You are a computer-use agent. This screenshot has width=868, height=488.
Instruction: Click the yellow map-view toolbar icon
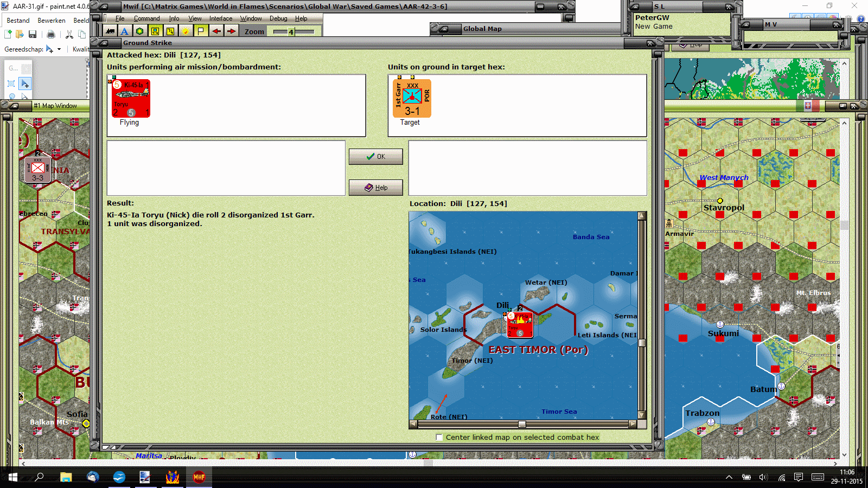[x=155, y=31]
